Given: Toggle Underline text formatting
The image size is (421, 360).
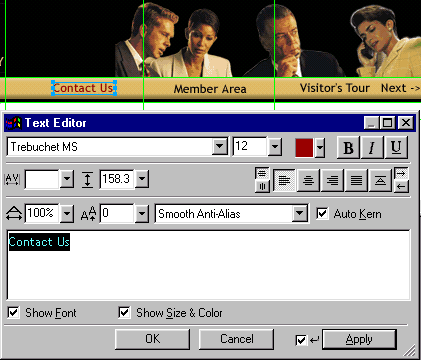Looking at the screenshot, I should [x=396, y=147].
